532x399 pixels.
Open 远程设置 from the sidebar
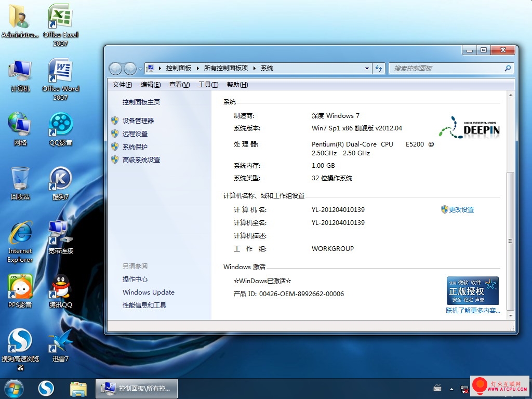click(x=135, y=134)
